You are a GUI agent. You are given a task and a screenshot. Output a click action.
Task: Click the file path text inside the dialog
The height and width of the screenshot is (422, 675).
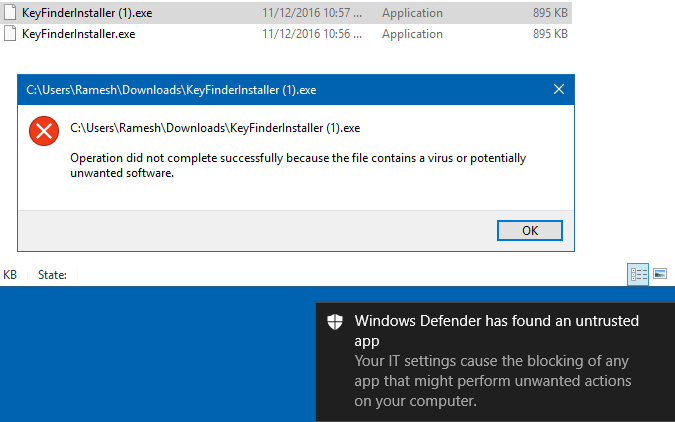click(215, 127)
